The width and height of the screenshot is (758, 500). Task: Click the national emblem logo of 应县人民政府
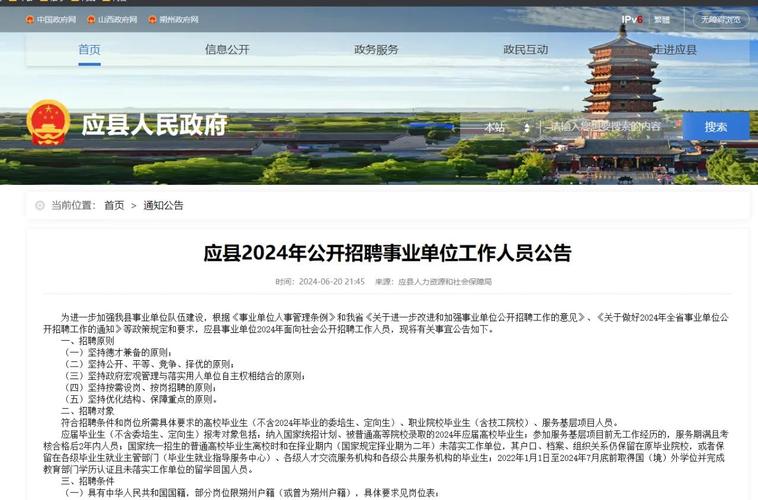(x=48, y=123)
